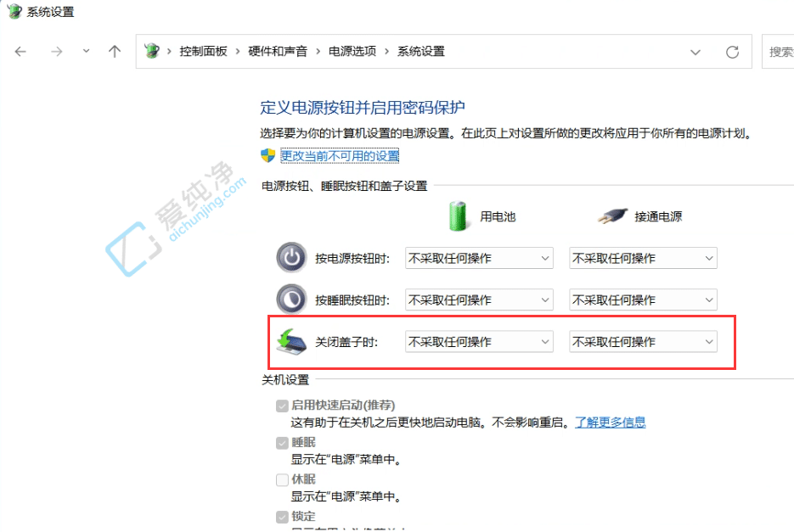Click the 更改当前不可用的设置 link
The height and width of the screenshot is (532, 794).
[338, 156]
